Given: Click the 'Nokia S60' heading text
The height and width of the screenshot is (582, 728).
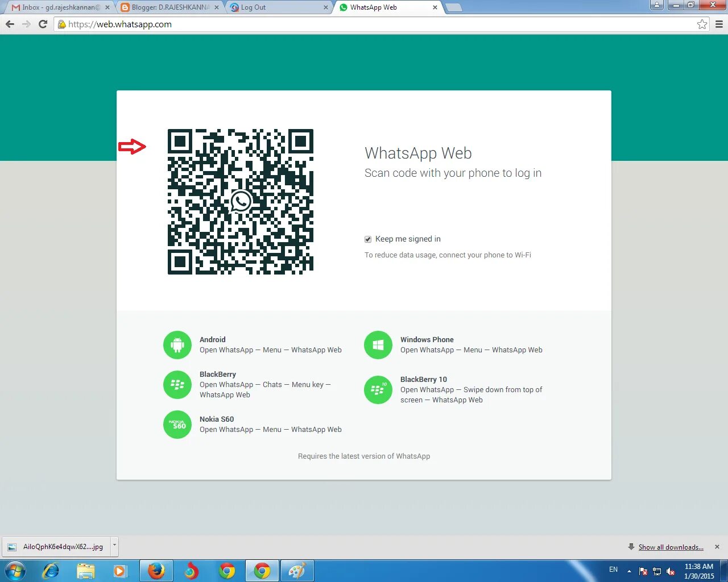Looking at the screenshot, I should click(217, 419).
